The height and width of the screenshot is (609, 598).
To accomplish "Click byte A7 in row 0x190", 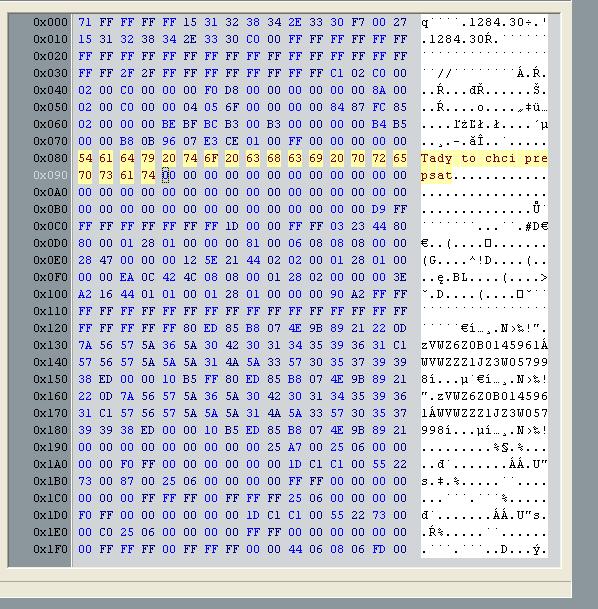I will pyautogui.click(x=295, y=447).
